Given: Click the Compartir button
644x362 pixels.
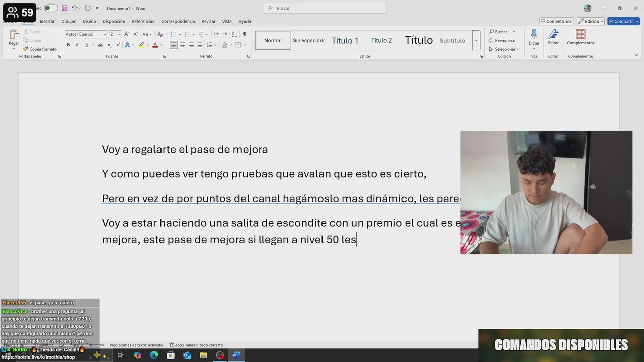Looking at the screenshot, I should (x=623, y=21).
